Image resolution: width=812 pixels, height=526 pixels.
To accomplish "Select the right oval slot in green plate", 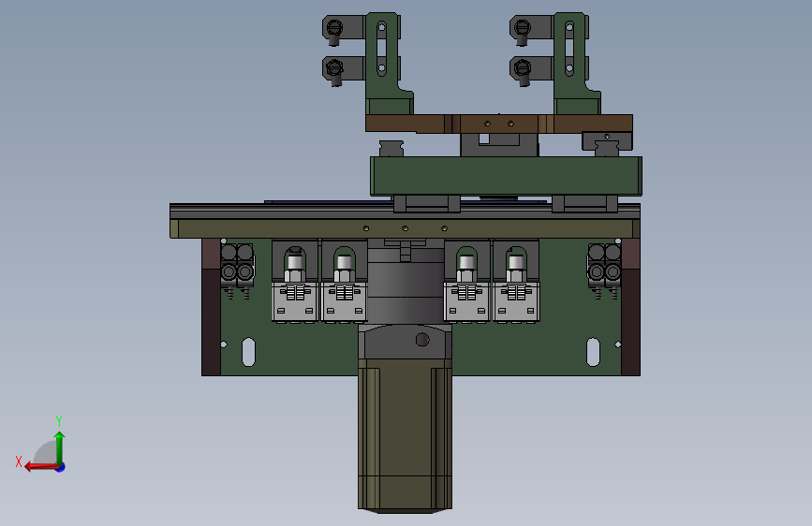I will coord(593,352).
